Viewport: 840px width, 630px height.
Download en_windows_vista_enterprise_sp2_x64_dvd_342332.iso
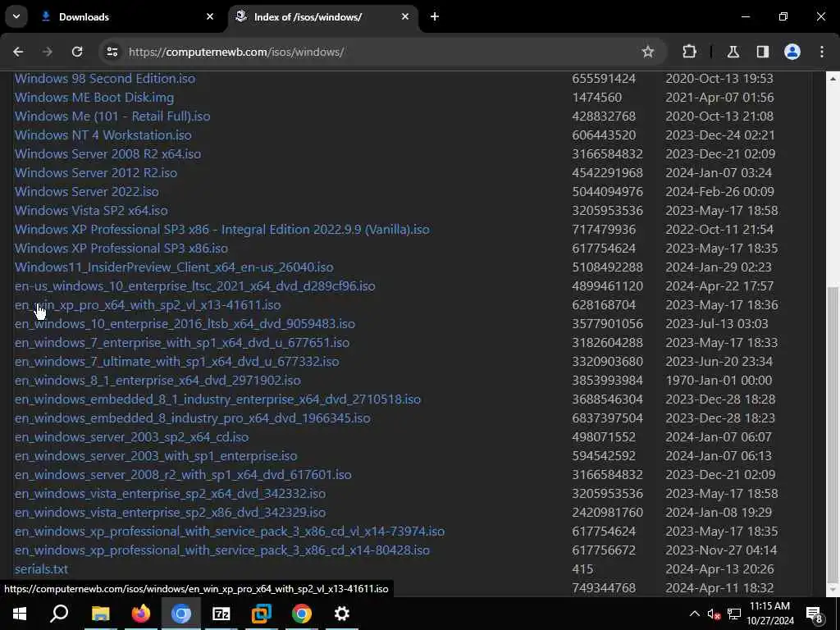171,493
